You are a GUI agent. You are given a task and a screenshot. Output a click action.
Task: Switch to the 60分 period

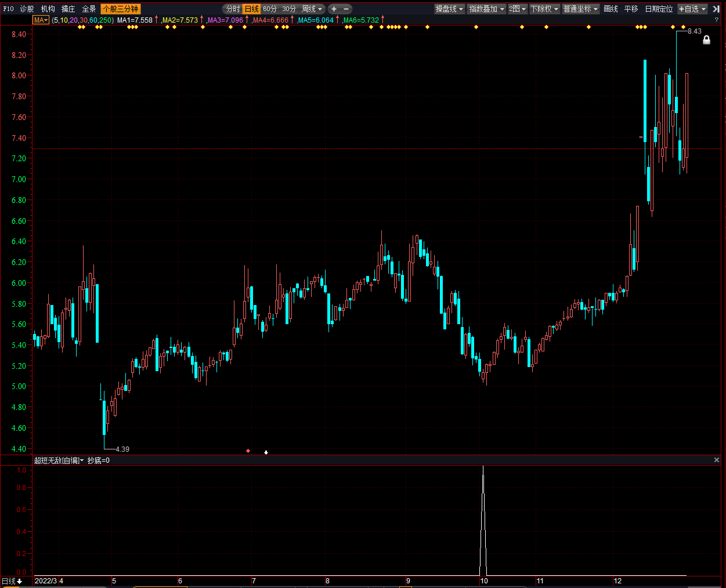270,9
